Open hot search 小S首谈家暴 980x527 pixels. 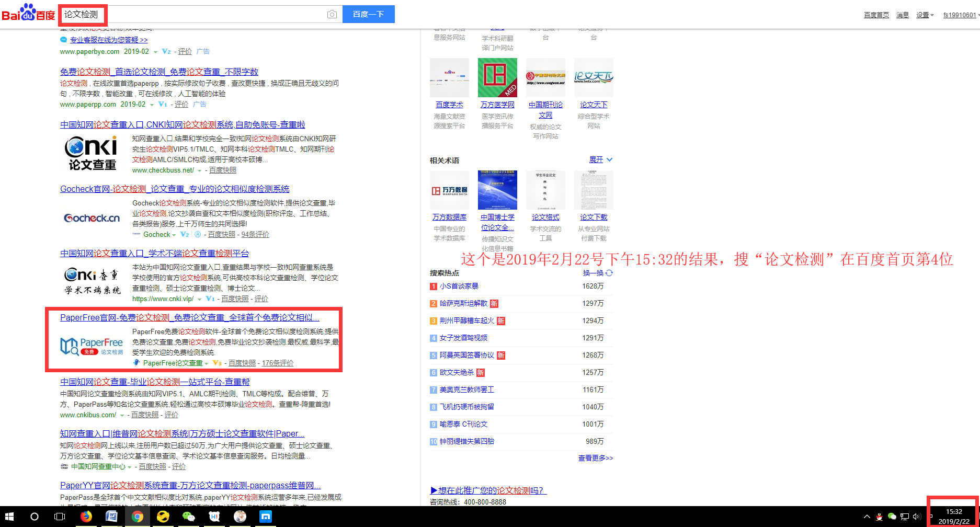pos(459,286)
